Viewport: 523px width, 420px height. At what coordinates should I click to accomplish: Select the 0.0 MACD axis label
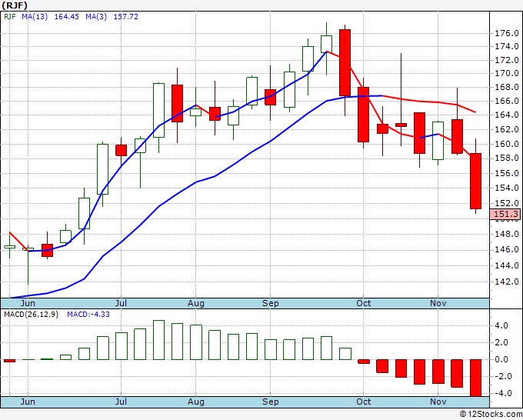coord(502,359)
